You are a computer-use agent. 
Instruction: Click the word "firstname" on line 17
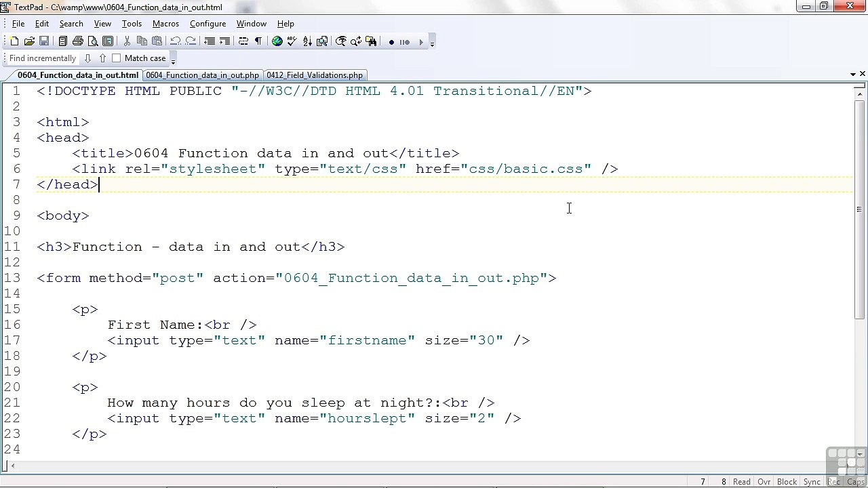click(x=367, y=340)
